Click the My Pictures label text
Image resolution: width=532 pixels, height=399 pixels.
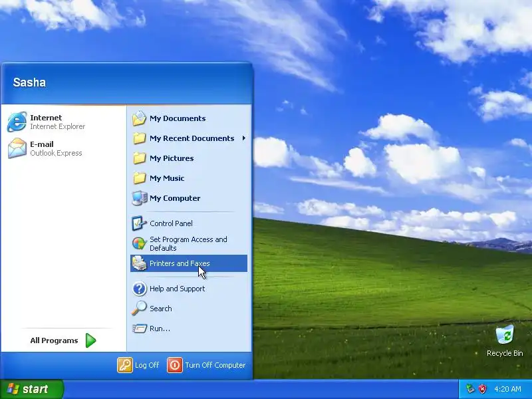pos(172,158)
